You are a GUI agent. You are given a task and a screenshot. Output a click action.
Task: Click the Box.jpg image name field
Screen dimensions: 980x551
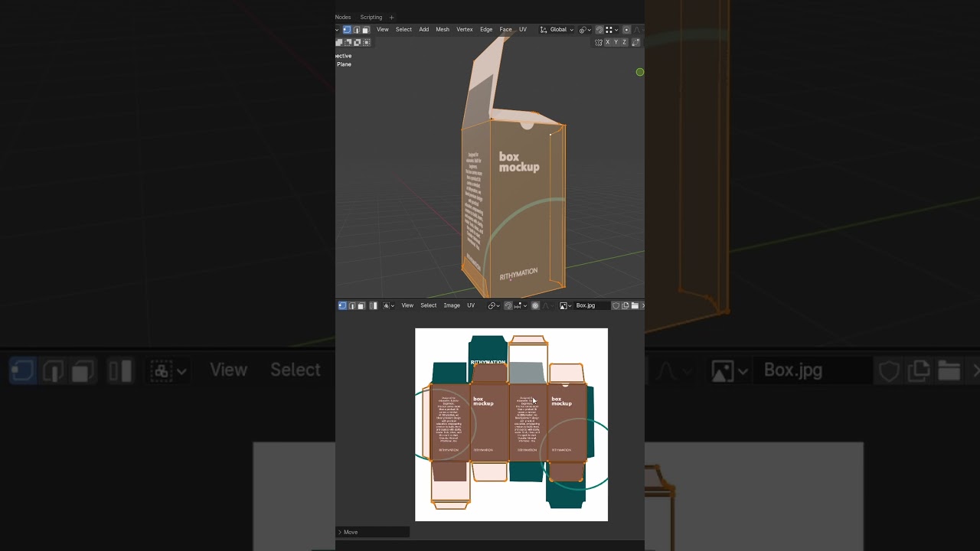[593, 305]
